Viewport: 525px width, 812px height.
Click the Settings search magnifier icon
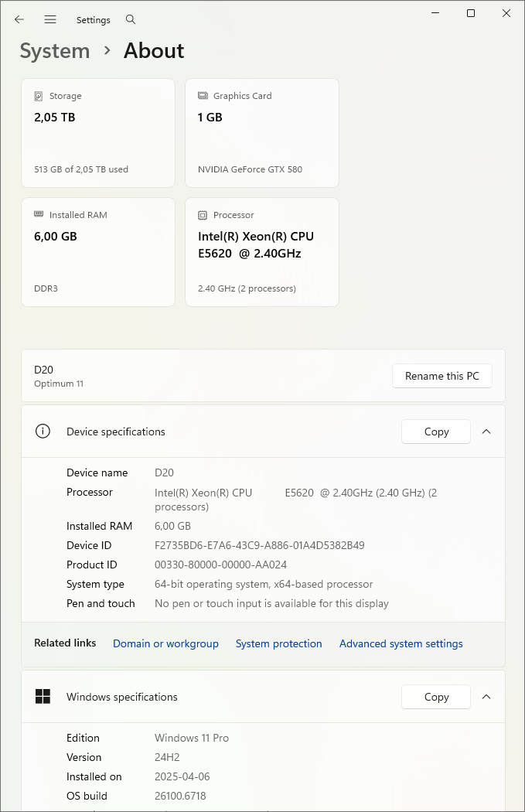[x=131, y=19]
